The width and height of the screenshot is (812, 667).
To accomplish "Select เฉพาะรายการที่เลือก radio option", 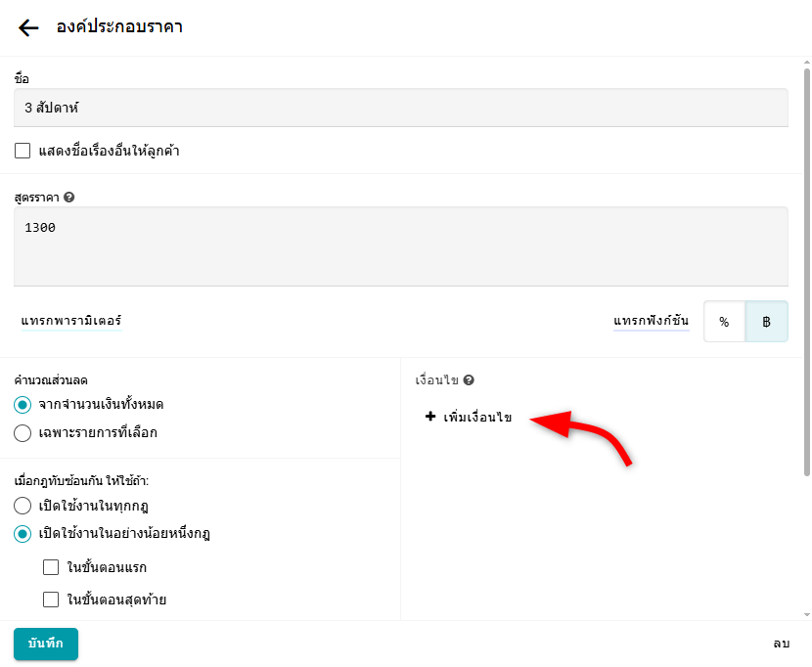I will (23, 432).
